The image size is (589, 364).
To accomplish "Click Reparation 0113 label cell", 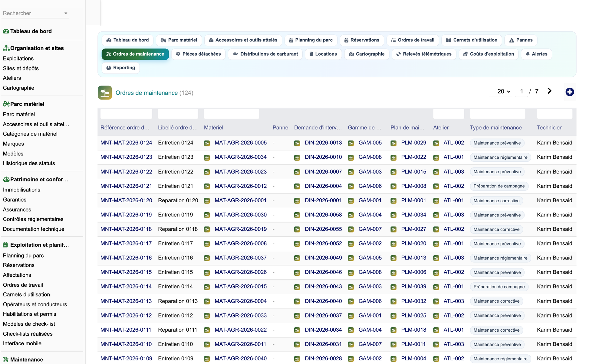I will click(x=178, y=301).
